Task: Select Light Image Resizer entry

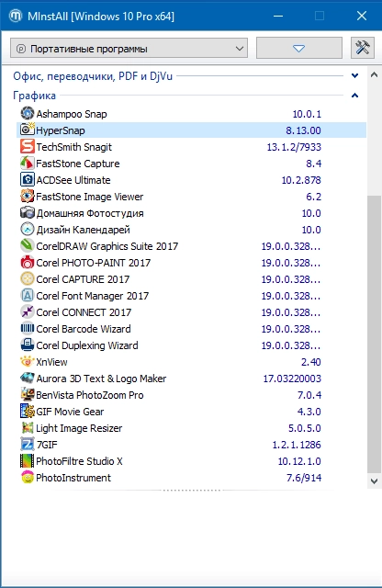Action: [191, 428]
